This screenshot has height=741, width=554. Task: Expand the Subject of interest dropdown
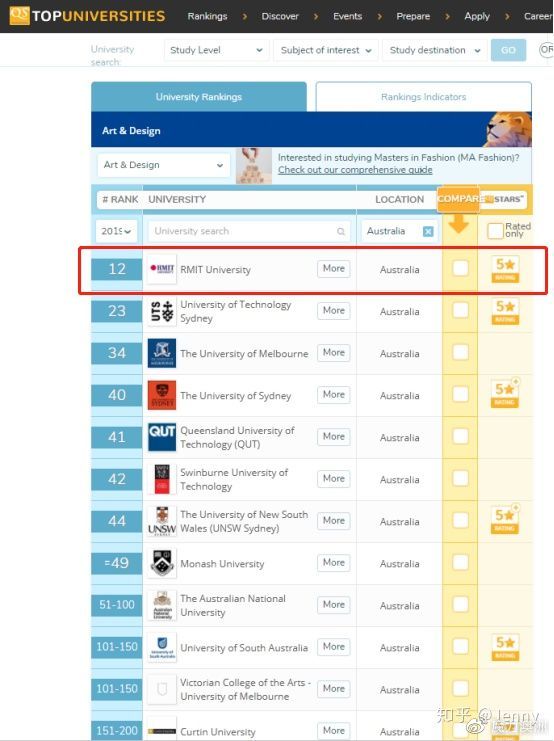pyautogui.click(x=326, y=50)
